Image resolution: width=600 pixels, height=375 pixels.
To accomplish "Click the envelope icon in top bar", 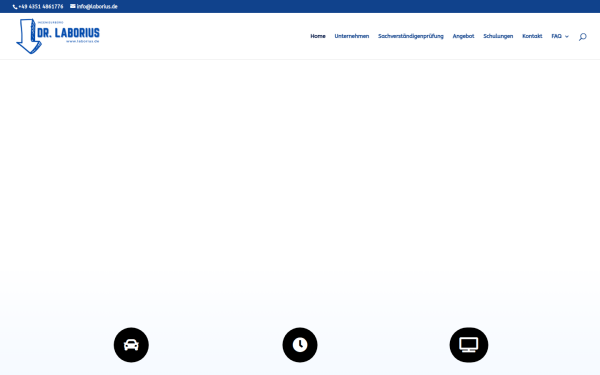I will 73,6.
